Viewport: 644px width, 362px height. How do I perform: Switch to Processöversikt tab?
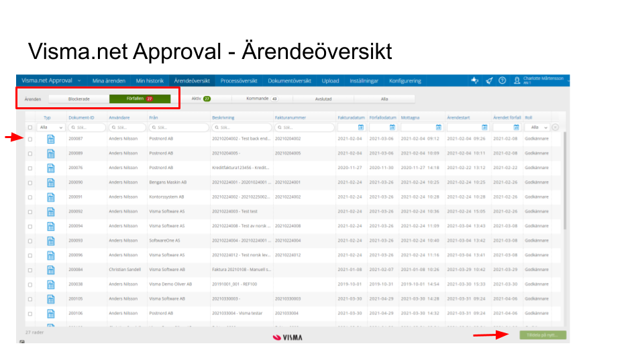[x=239, y=80]
